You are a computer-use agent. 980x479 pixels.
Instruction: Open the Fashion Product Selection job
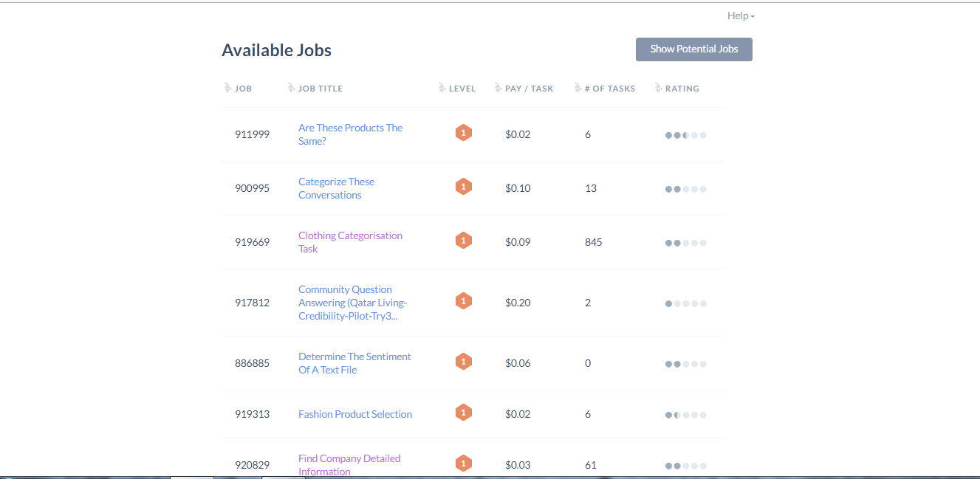point(355,414)
